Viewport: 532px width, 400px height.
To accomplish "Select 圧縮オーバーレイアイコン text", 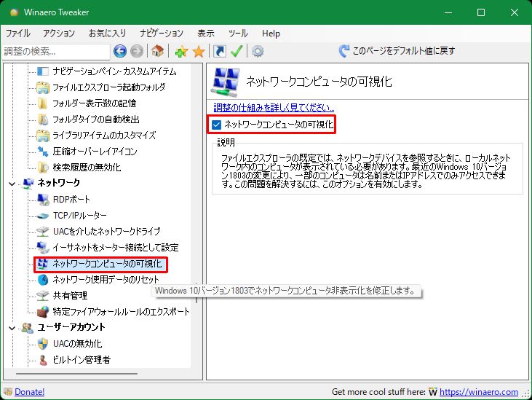I will pos(95,152).
